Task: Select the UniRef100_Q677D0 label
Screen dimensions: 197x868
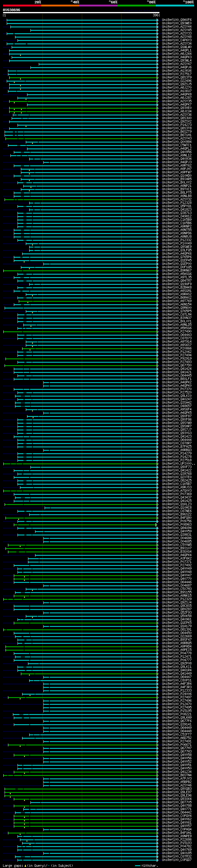Action: [x=177, y=365]
